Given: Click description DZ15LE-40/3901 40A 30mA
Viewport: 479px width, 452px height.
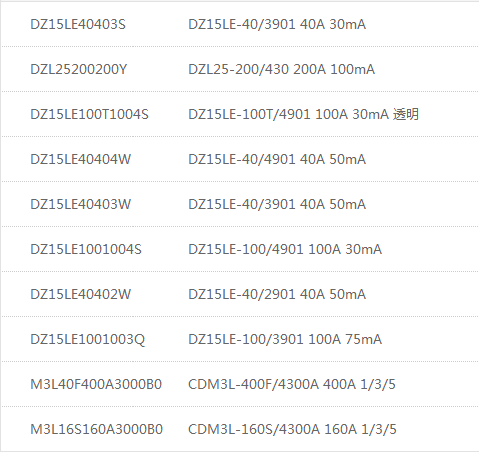Looking at the screenshot, I should coord(277,24).
